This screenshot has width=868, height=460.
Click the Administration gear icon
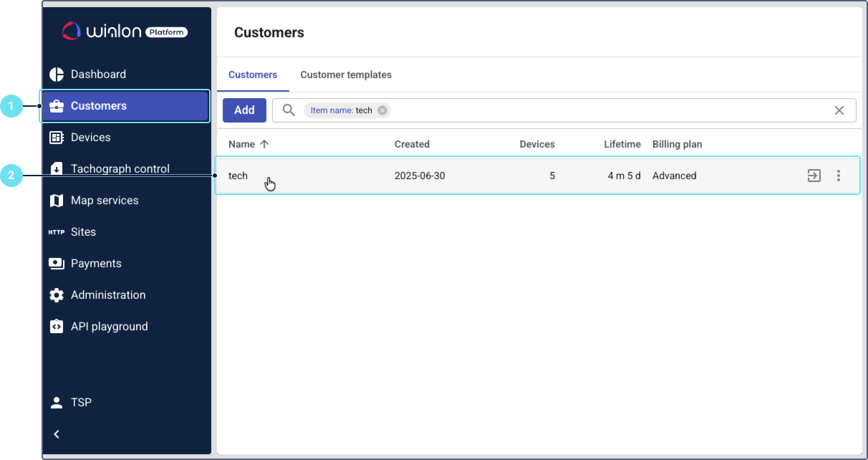57,295
